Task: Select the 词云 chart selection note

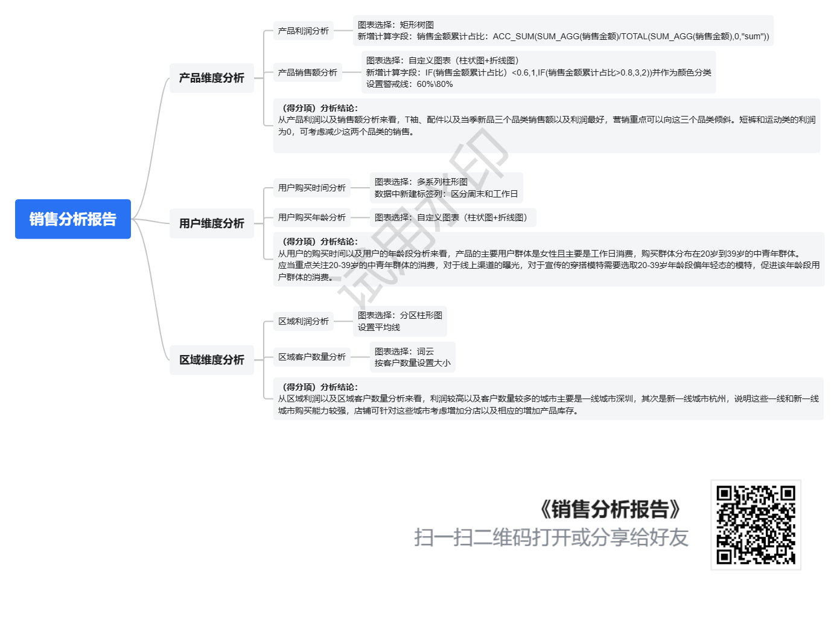Action: click(412, 357)
